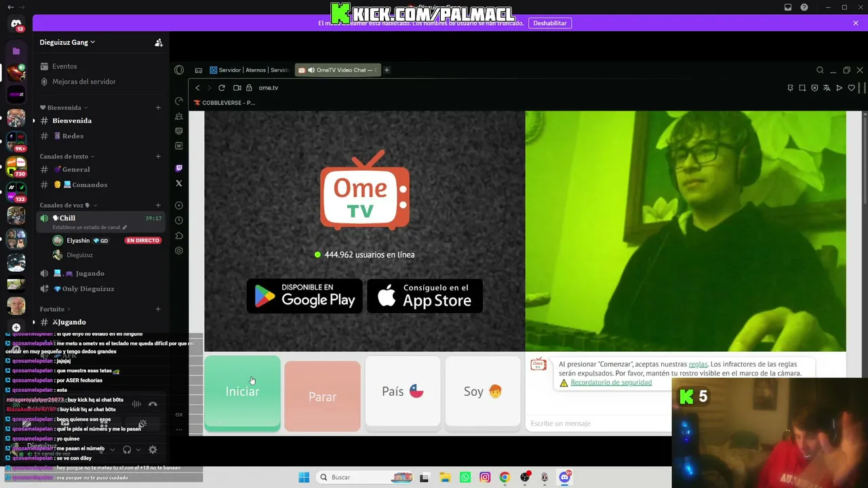868x488 pixels.
Task: Open Mejoras del servidor in Discord
Action: [84, 81]
